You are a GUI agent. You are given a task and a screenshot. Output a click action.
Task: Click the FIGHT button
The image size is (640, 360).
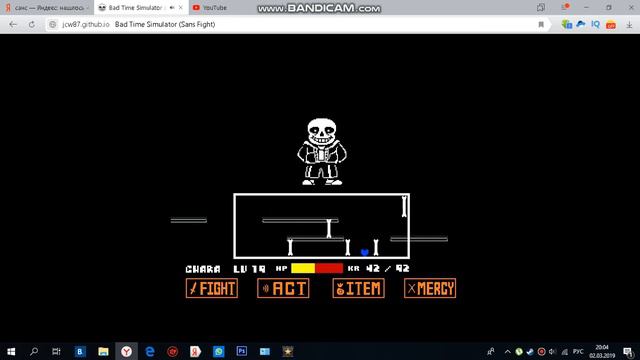click(x=211, y=289)
